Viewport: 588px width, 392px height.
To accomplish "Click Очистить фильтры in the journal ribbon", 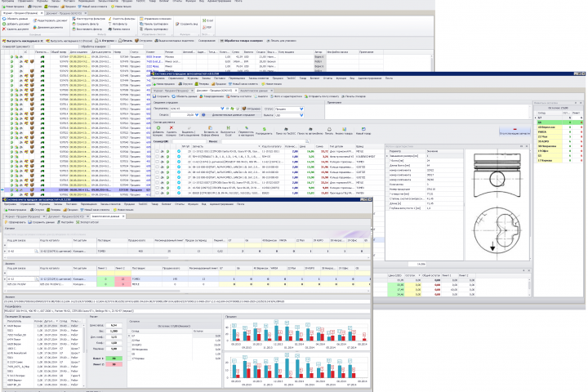I will [x=122, y=19].
